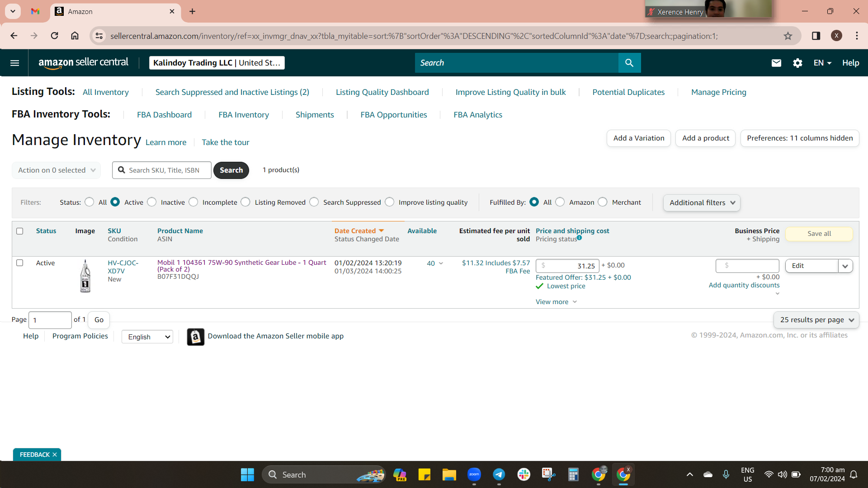868x488 pixels.
Task: Click the Search SKU, Title, ISBN field
Action: pyautogui.click(x=162, y=170)
